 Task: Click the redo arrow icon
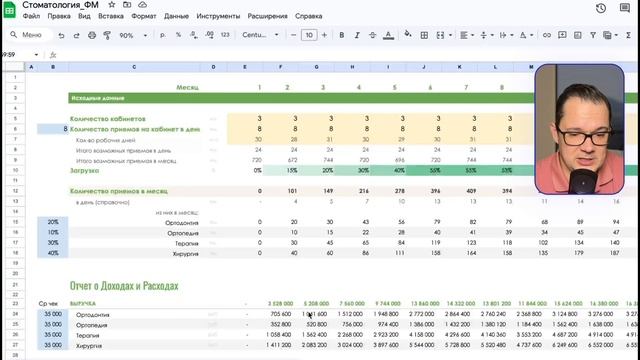[x=76, y=36]
